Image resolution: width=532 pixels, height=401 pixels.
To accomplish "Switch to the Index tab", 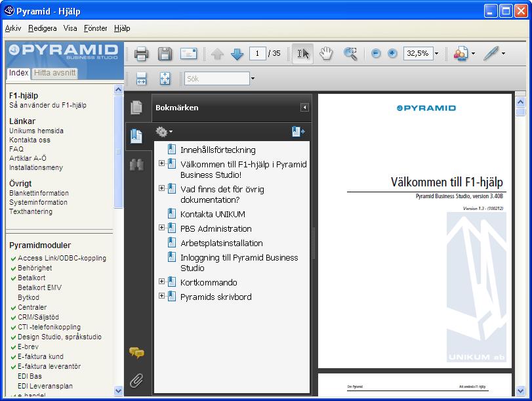I will tap(18, 73).
